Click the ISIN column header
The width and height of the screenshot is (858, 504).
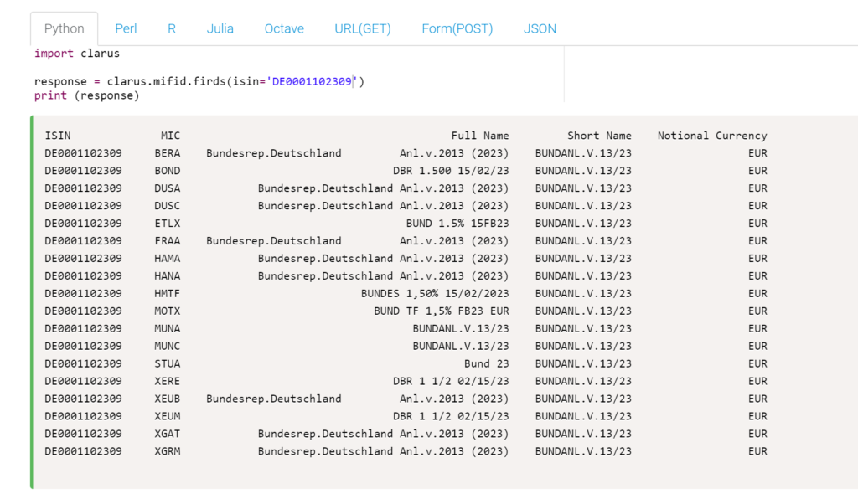tap(58, 136)
